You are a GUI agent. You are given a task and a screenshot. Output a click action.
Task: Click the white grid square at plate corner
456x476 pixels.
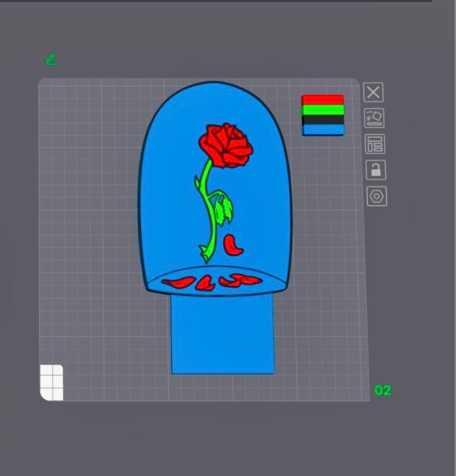(x=52, y=382)
